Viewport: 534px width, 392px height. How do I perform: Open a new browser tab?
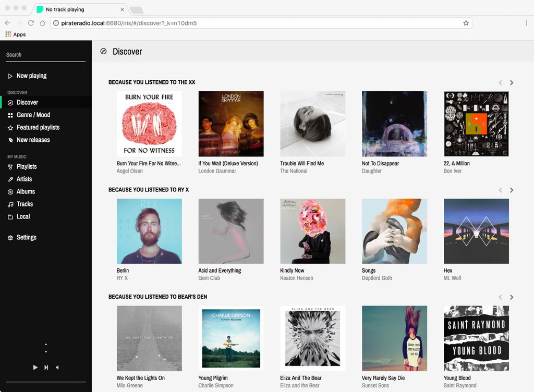(x=137, y=10)
